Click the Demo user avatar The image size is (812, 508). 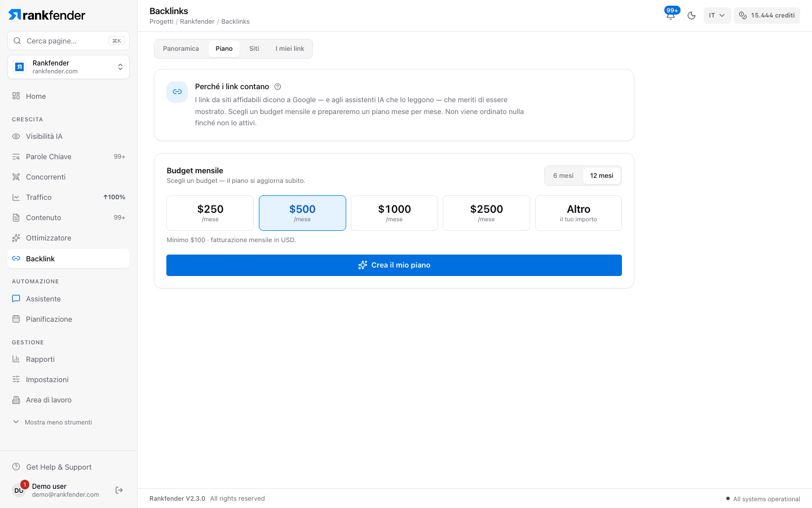(19, 490)
